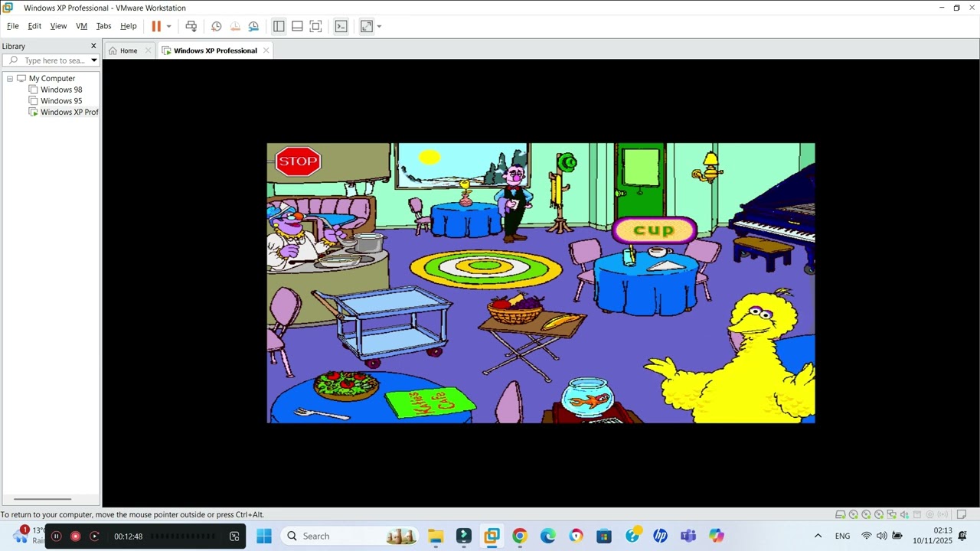Viewport: 980px width, 551px height.
Task: Enter full screen mode
Action: pyautogui.click(x=315, y=26)
